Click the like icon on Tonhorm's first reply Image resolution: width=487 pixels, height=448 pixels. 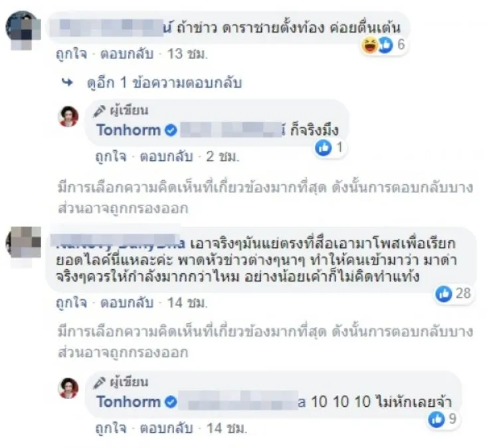324,148
